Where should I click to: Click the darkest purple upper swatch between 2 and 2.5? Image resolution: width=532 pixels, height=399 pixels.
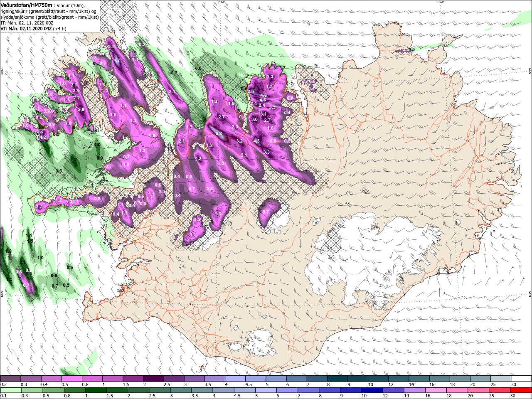153,379
